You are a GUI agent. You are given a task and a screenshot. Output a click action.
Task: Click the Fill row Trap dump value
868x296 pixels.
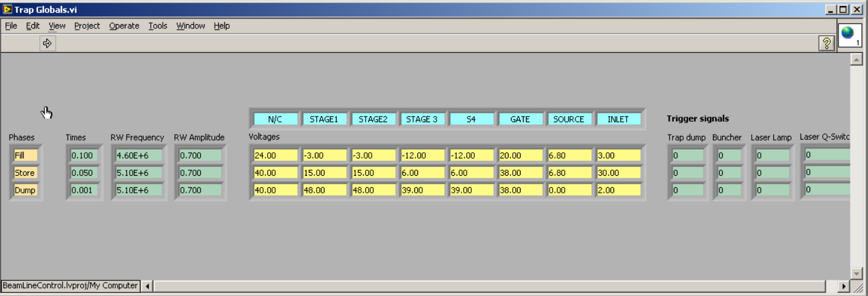pyautogui.click(x=688, y=155)
